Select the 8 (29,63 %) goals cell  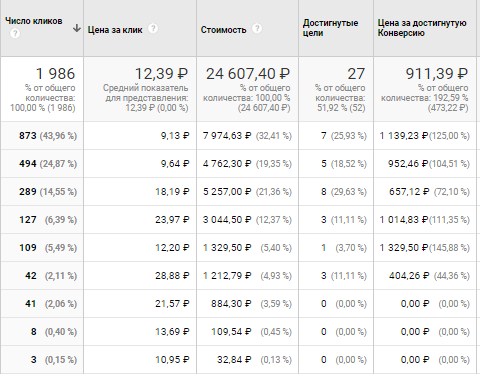tap(336, 192)
